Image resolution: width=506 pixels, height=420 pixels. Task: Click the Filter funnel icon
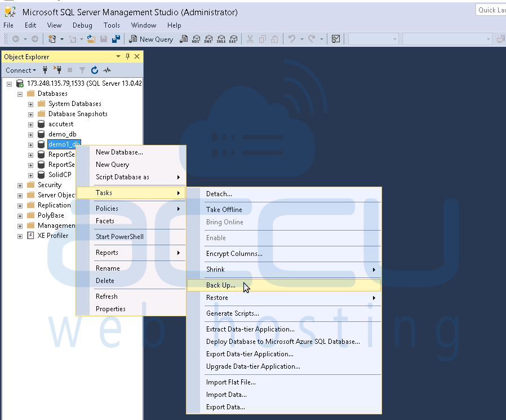82,70
